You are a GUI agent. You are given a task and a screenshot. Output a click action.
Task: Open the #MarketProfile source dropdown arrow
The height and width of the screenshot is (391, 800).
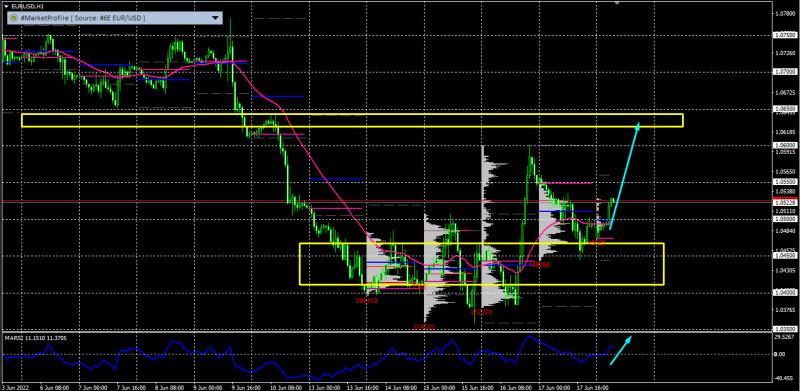215,18
